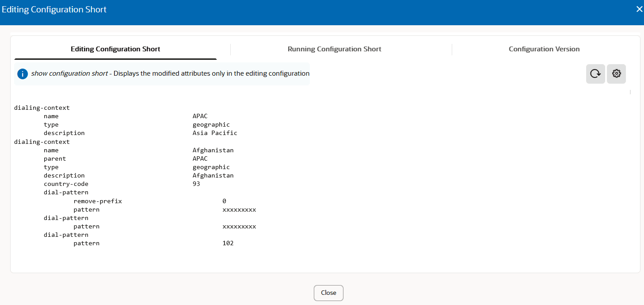This screenshot has height=305, width=644.
Task: Click the remove-prefix value 0
Action: tap(225, 201)
